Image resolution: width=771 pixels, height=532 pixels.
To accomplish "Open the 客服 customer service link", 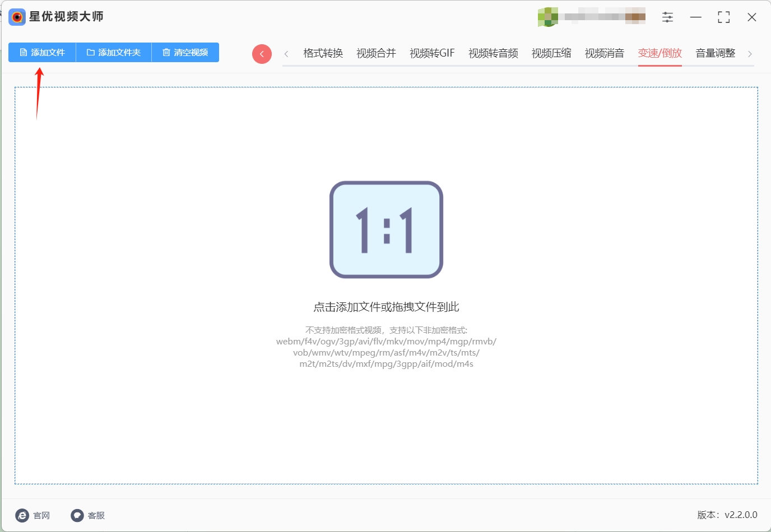I will tap(88, 515).
